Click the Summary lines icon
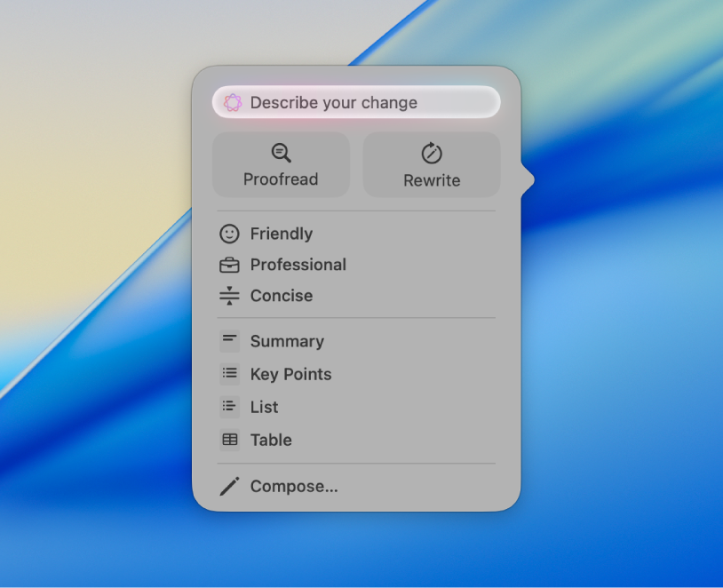This screenshot has height=588, width=723. pyautogui.click(x=229, y=340)
